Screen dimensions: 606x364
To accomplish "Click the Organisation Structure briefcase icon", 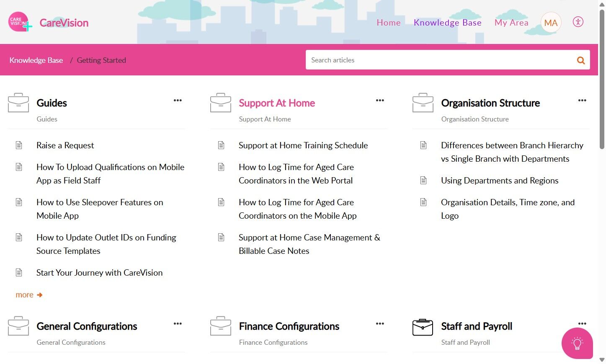I will click(x=423, y=103).
